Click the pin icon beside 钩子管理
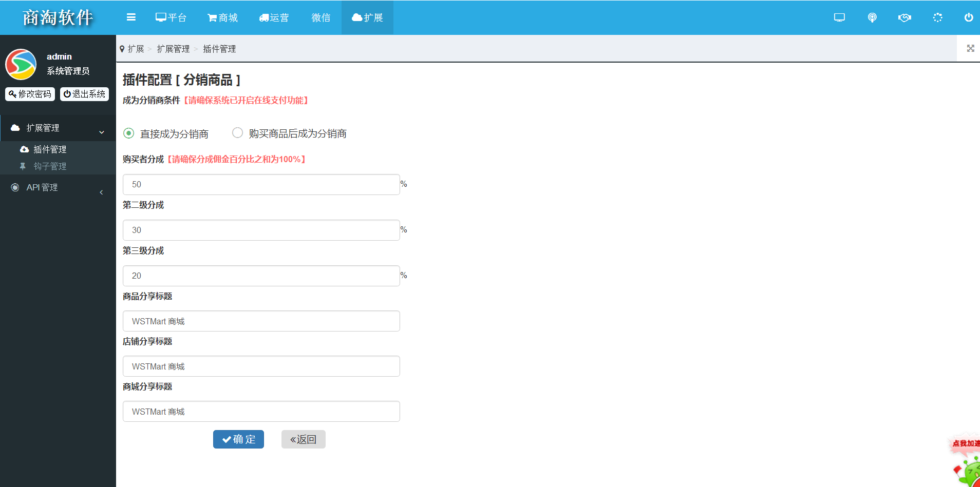Screen dimensions: 980x487 click(x=23, y=166)
